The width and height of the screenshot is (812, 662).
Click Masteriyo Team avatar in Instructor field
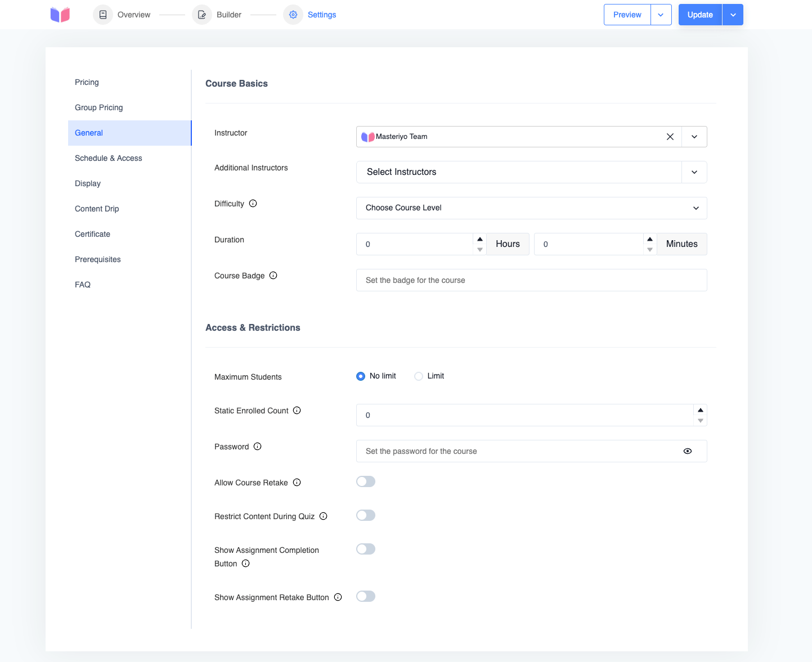368,137
